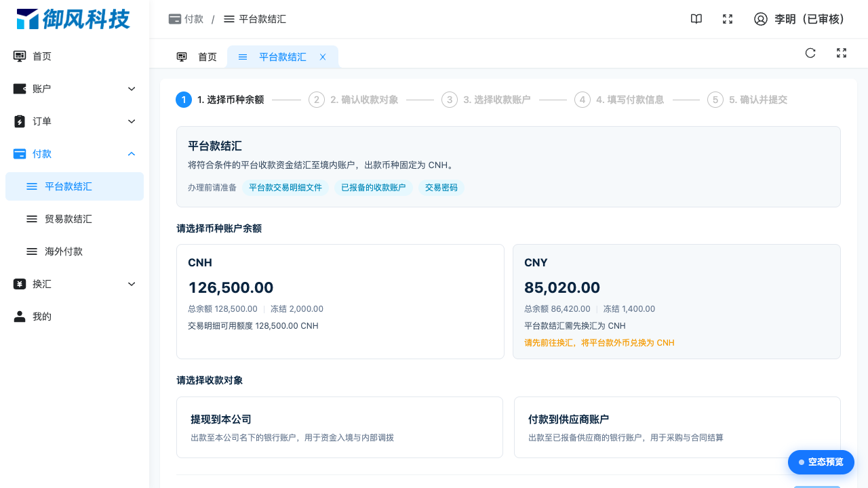
Task: Click the monitor icon in 首页 tab
Action: (x=182, y=57)
